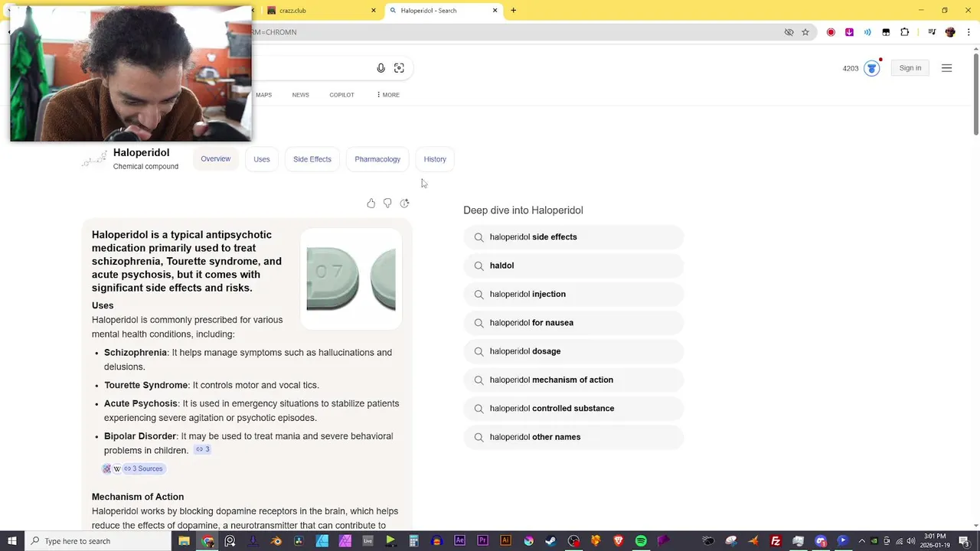Click the Windows taskbar search box
The image size is (980, 551).
coord(97,541)
